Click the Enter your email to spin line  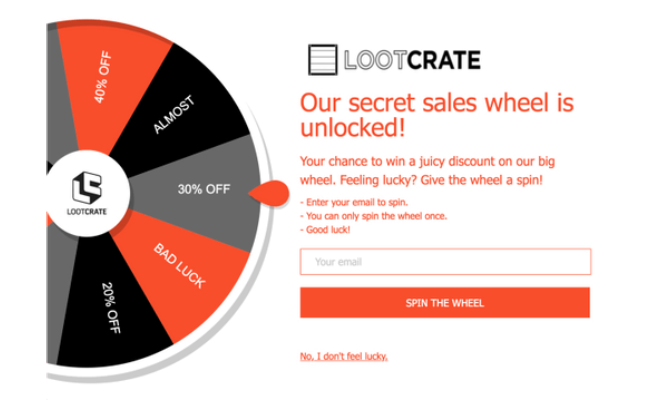coord(354,202)
